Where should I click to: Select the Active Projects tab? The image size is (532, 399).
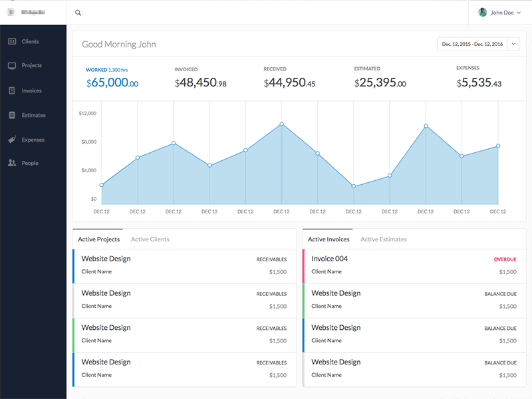(99, 239)
